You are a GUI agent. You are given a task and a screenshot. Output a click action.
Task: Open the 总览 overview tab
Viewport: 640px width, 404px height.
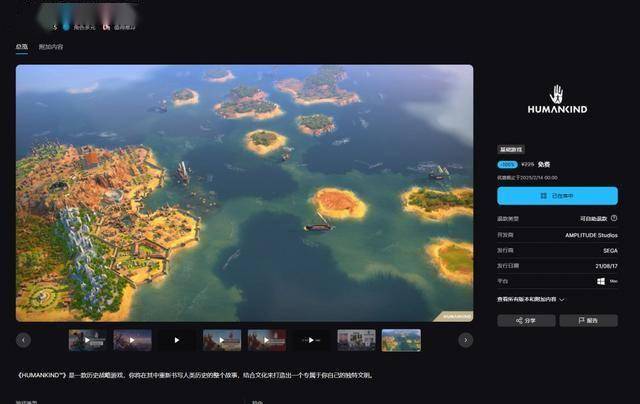coord(22,47)
